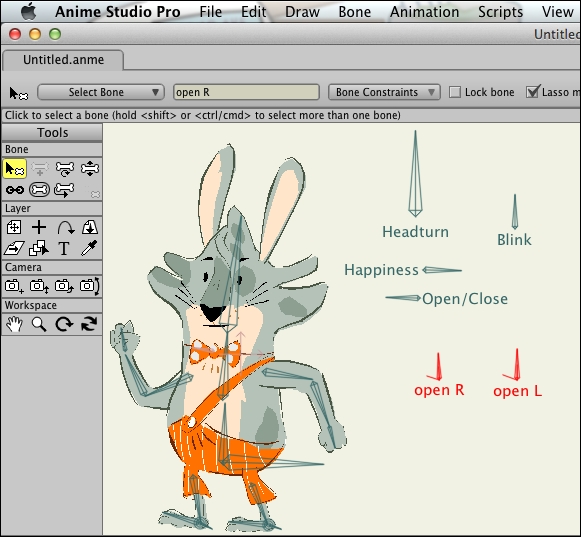Viewport: 581px width, 537px height.
Task: Open the Edit menu
Action: (x=253, y=12)
